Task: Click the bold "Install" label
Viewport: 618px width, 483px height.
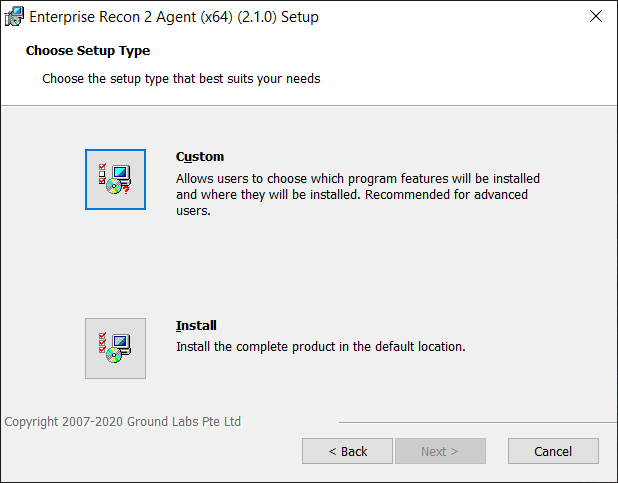Action: click(x=196, y=326)
